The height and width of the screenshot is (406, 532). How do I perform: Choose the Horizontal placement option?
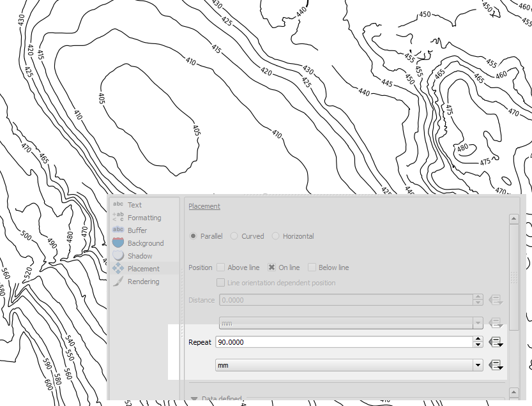tap(276, 236)
